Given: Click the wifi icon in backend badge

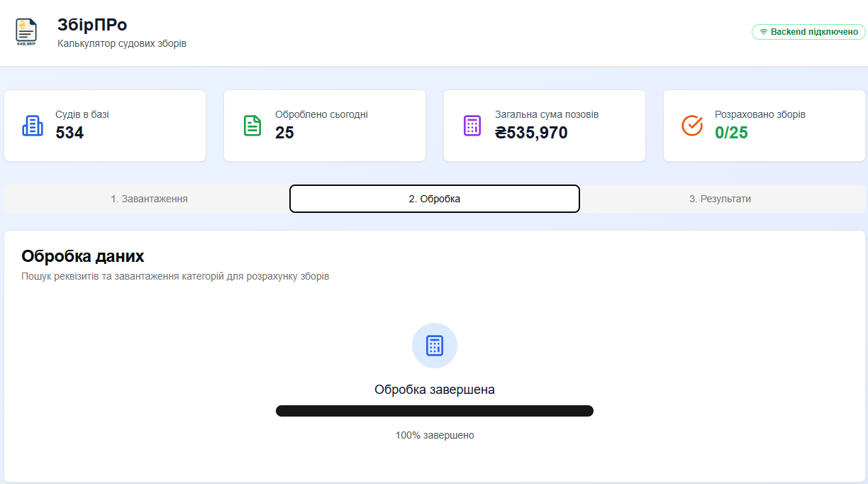Looking at the screenshot, I should click(764, 32).
